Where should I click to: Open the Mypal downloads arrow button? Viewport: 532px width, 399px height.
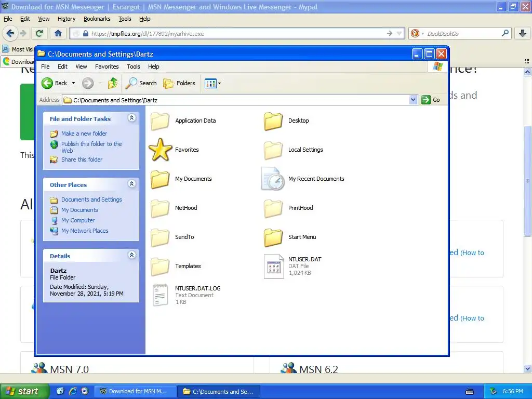[x=523, y=33]
